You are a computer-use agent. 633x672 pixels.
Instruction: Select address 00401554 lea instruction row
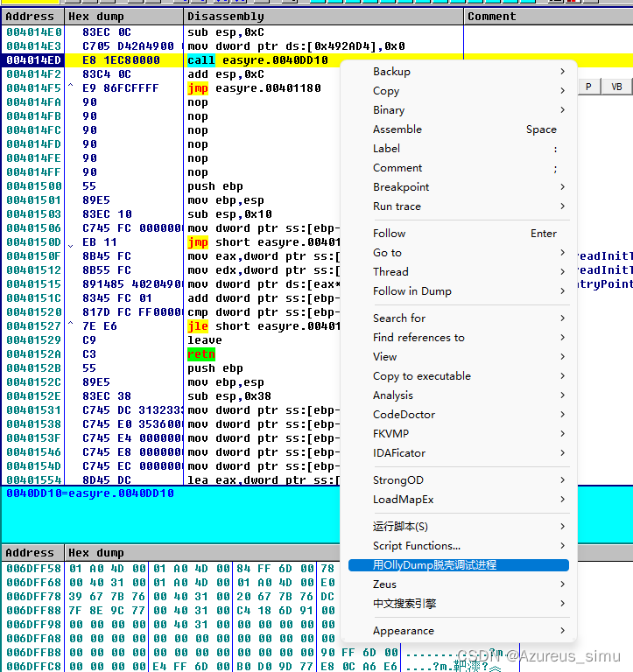click(172, 480)
